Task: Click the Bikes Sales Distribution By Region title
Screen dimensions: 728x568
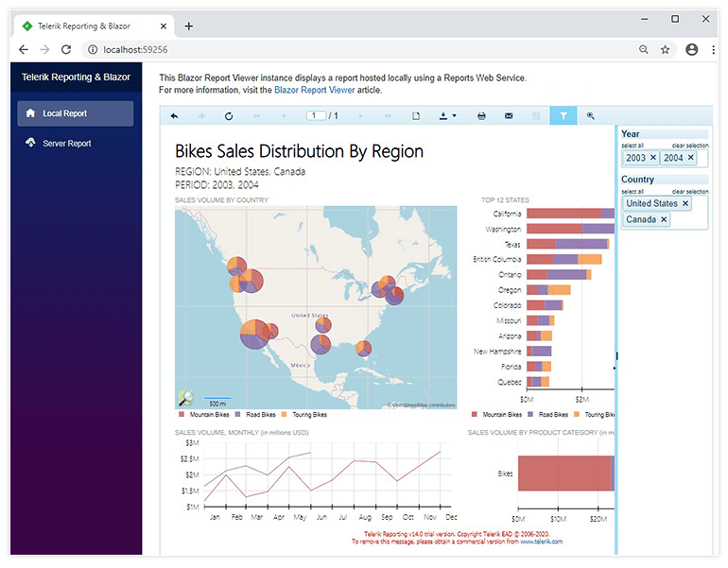Action: click(x=299, y=151)
